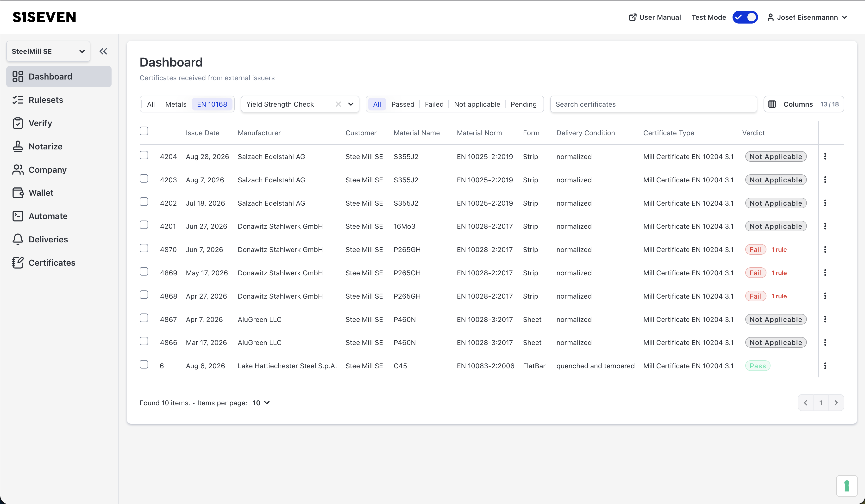
Task: Click the 1 rule link for 14868
Action: [779, 296]
